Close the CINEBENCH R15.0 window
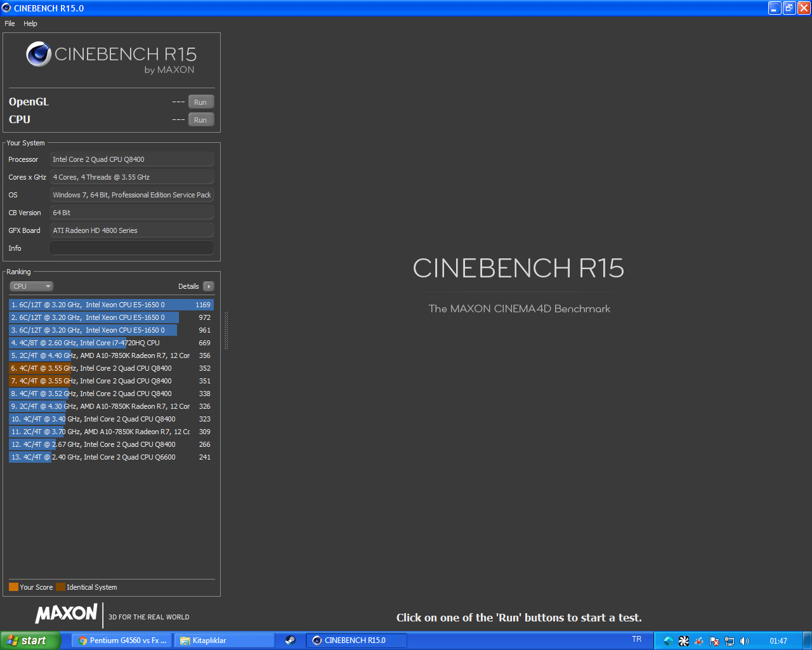Viewport: 812px width, 650px height. coord(804,8)
